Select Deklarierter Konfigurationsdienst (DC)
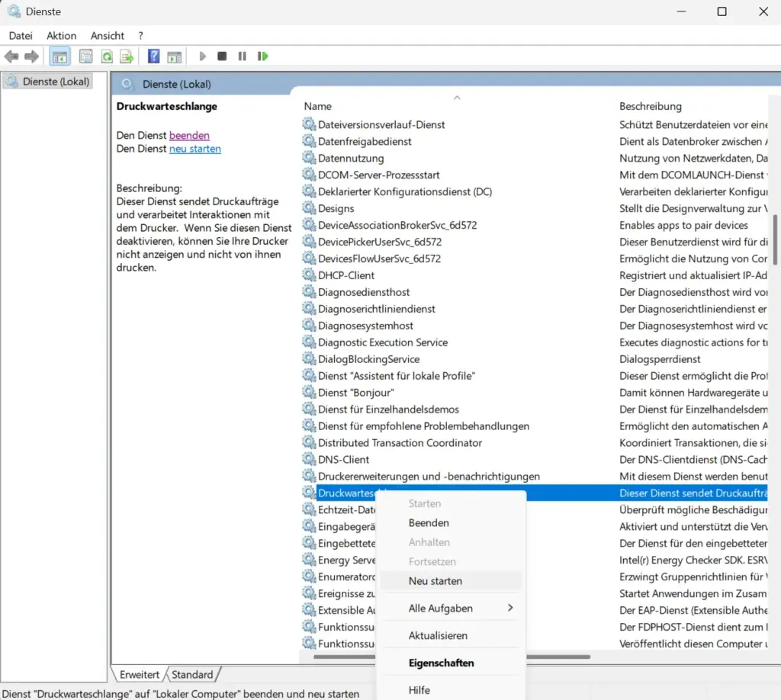 (x=405, y=191)
